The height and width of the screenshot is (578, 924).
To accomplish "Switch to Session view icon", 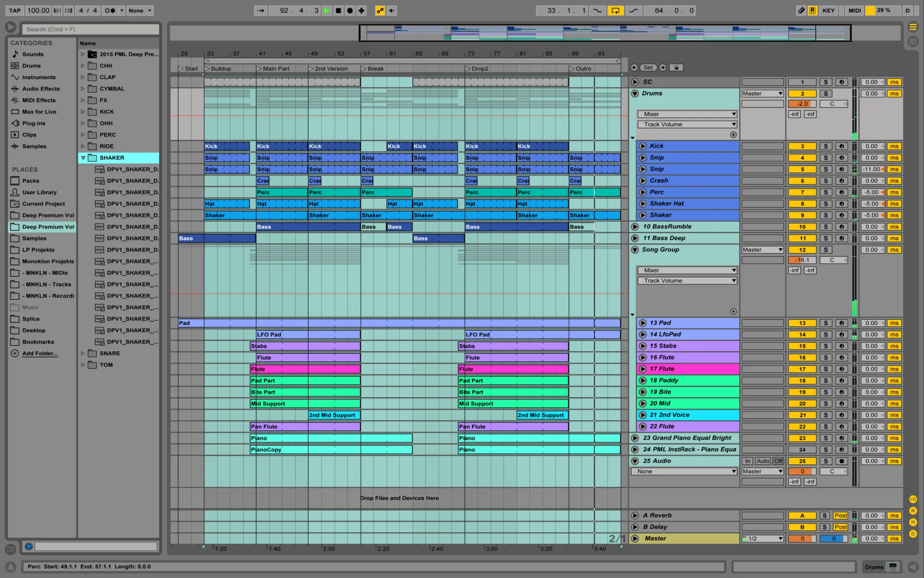I will (x=913, y=42).
